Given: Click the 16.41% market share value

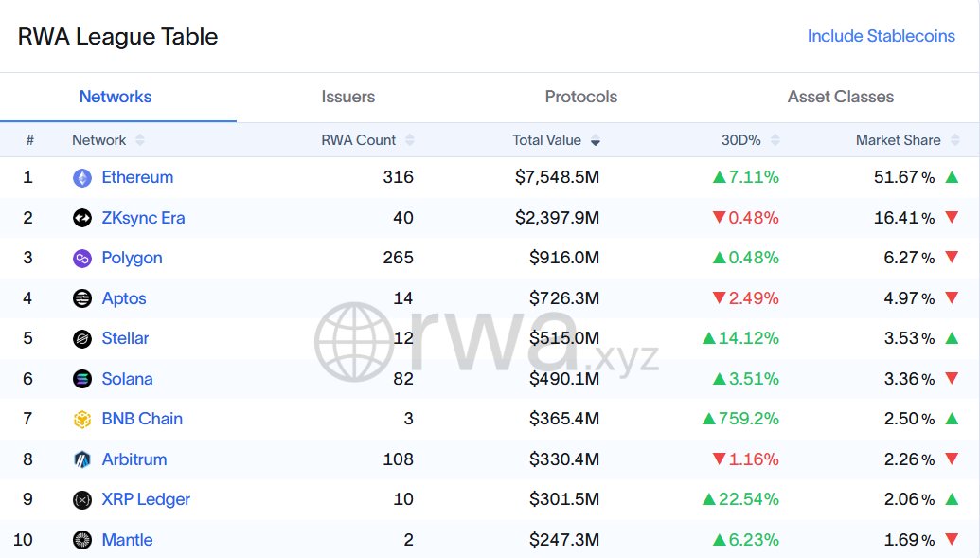Looking at the screenshot, I should tap(904, 218).
